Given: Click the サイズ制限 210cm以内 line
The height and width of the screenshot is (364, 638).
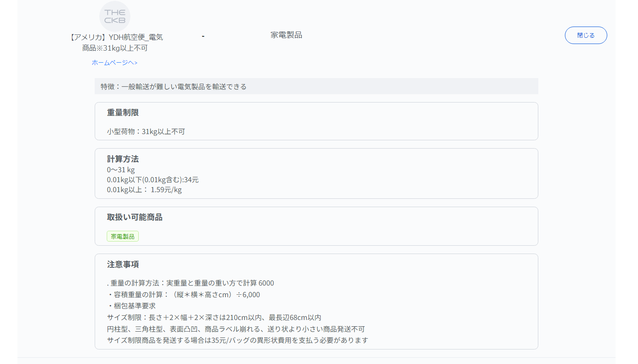Looking at the screenshot, I should coord(214,318).
